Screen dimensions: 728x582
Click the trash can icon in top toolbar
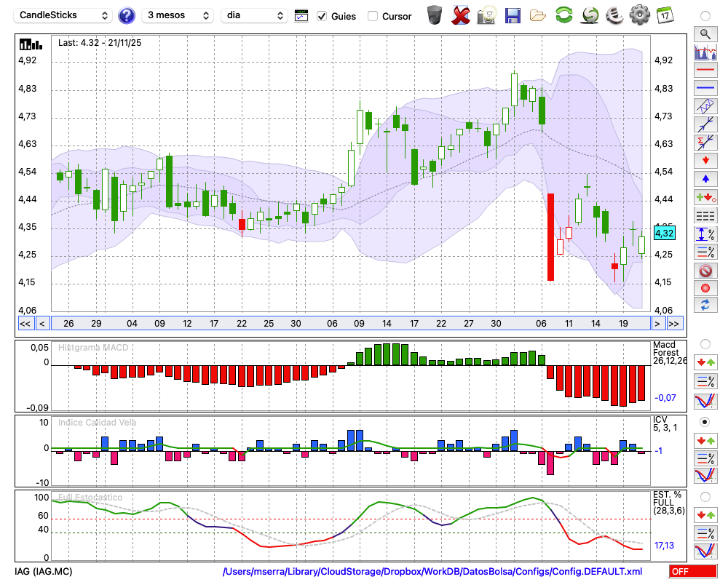pyautogui.click(x=435, y=15)
